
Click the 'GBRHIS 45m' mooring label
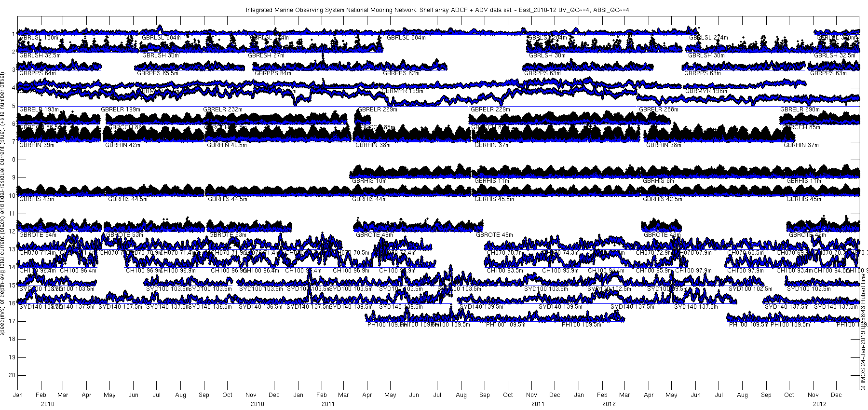pyautogui.click(x=804, y=199)
